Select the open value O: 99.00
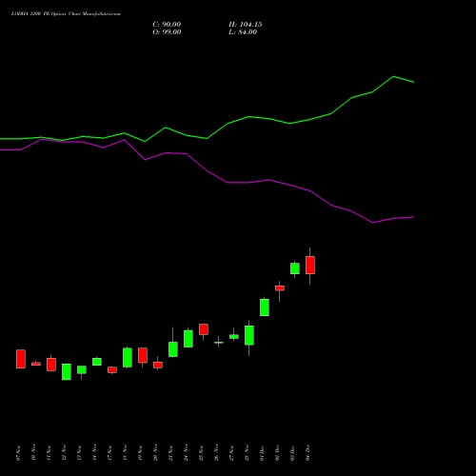 point(167,32)
